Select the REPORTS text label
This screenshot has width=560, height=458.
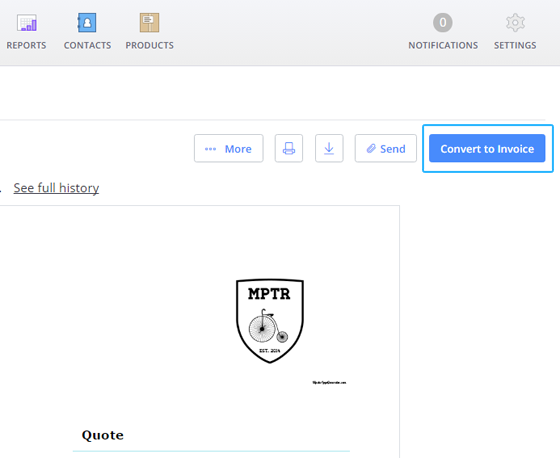(26, 45)
